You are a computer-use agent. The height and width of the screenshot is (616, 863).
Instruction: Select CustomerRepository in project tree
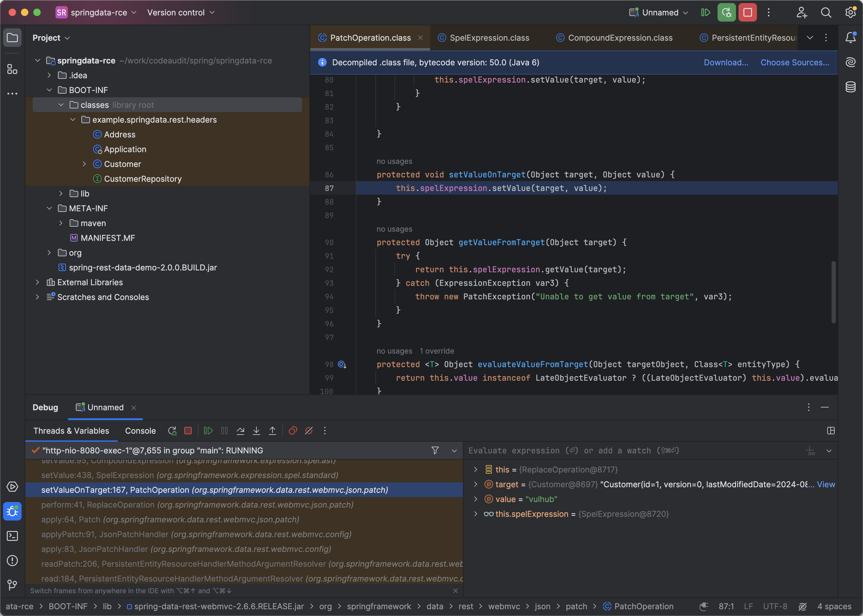(143, 179)
